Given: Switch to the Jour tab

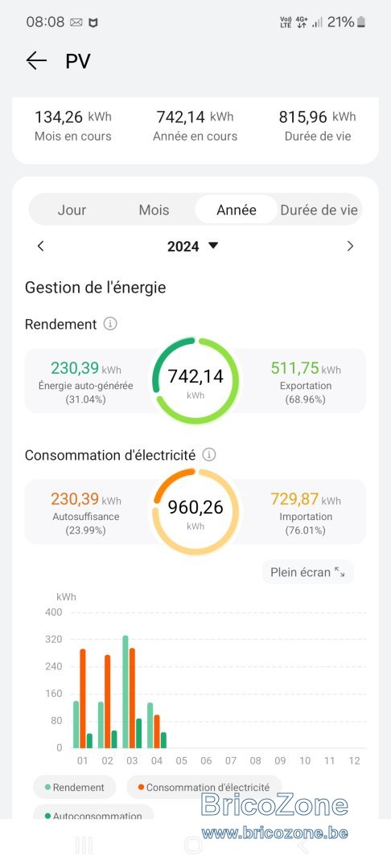Looking at the screenshot, I should 72,211.
